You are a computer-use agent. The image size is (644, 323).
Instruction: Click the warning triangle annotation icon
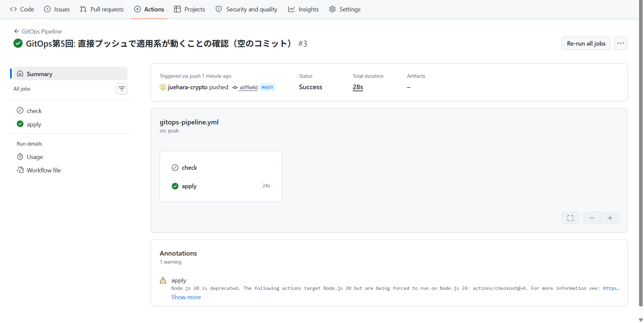point(163,280)
